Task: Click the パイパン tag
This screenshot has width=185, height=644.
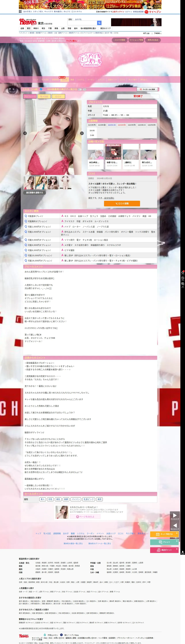Action: click(76, 499)
